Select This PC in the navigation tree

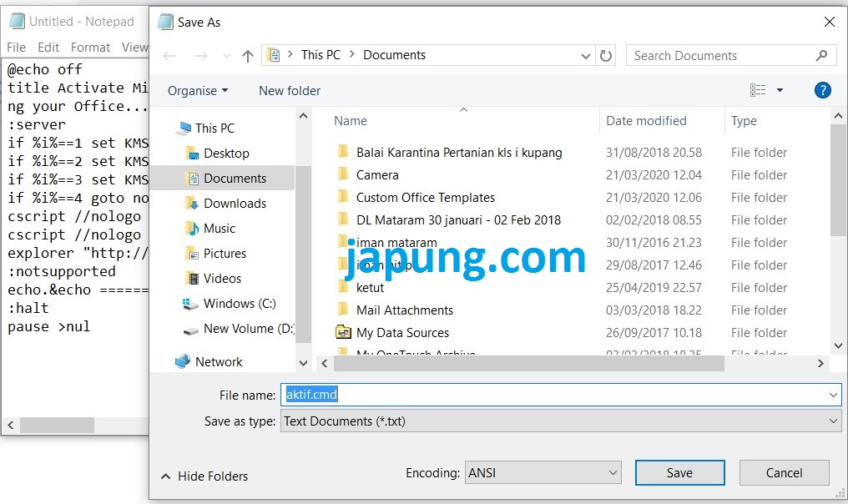click(x=215, y=129)
